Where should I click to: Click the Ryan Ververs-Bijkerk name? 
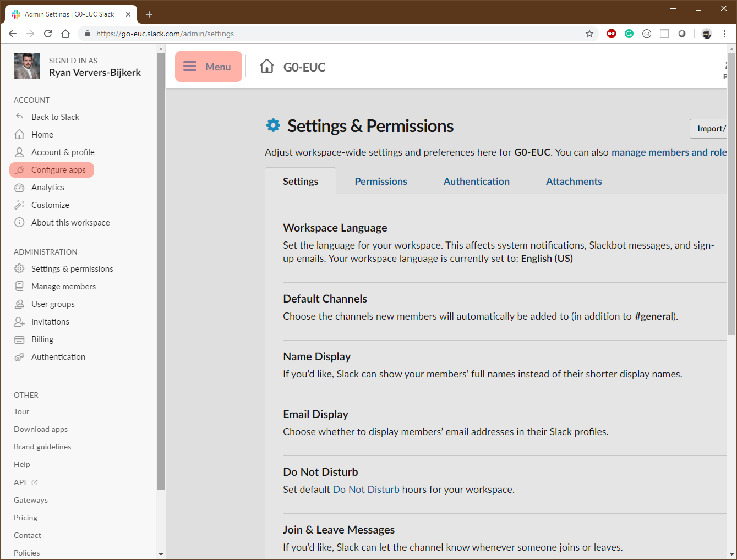[x=95, y=73]
